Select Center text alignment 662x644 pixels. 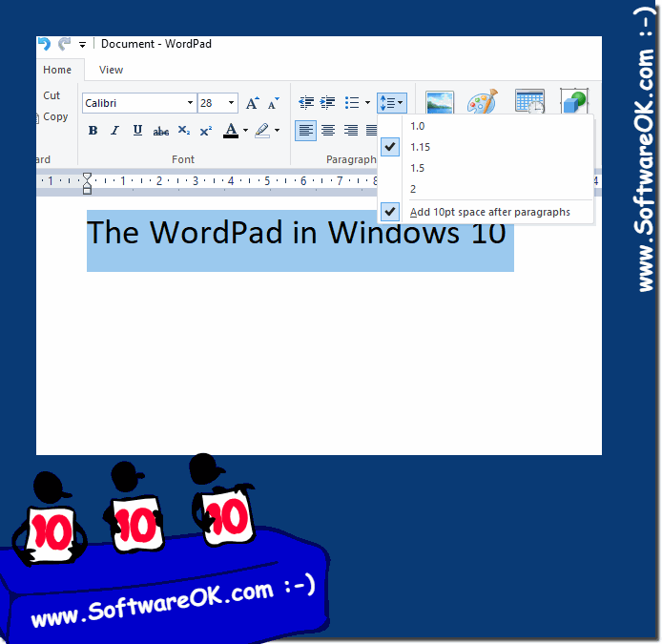328,131
